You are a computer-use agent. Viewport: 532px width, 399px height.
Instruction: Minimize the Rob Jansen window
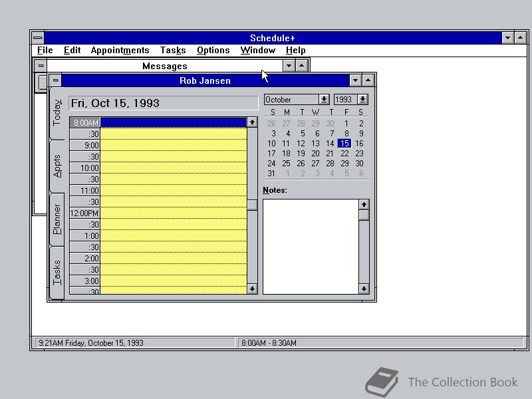click(355, 80)
